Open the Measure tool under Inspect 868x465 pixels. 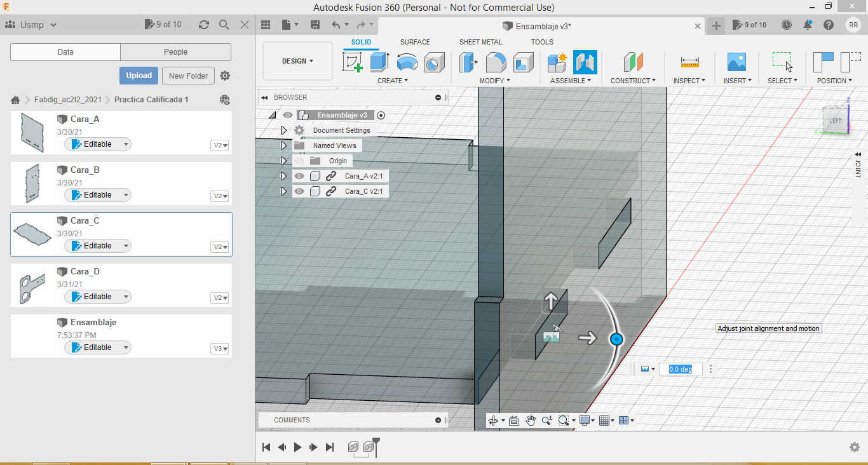coord(689,62)
